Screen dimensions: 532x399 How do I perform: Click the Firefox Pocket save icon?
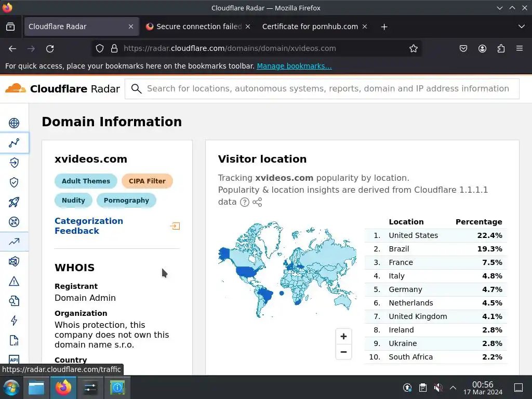pyautogui.click(x=463, y=48)
